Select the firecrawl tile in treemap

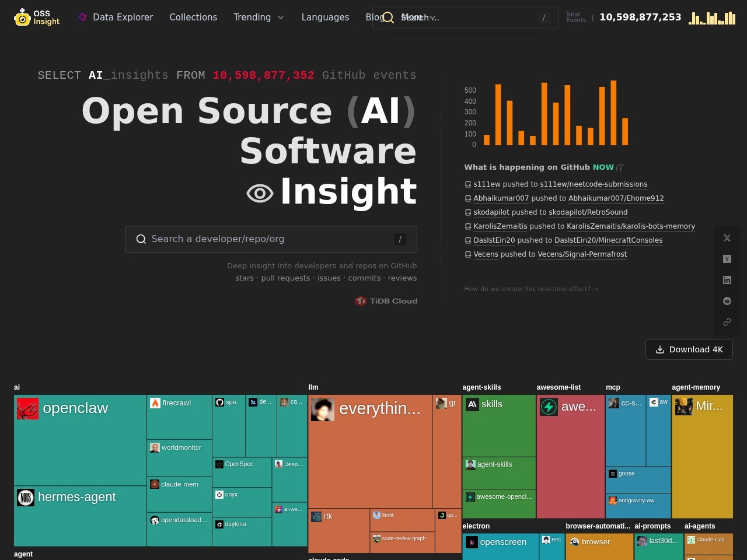pyautogui.click(x=179, y=416)
